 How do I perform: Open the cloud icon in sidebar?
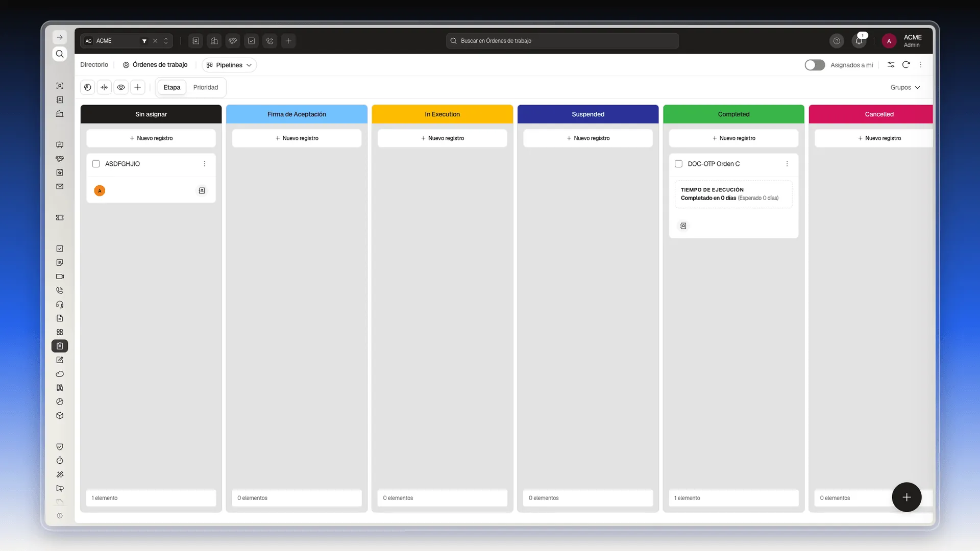60,374
